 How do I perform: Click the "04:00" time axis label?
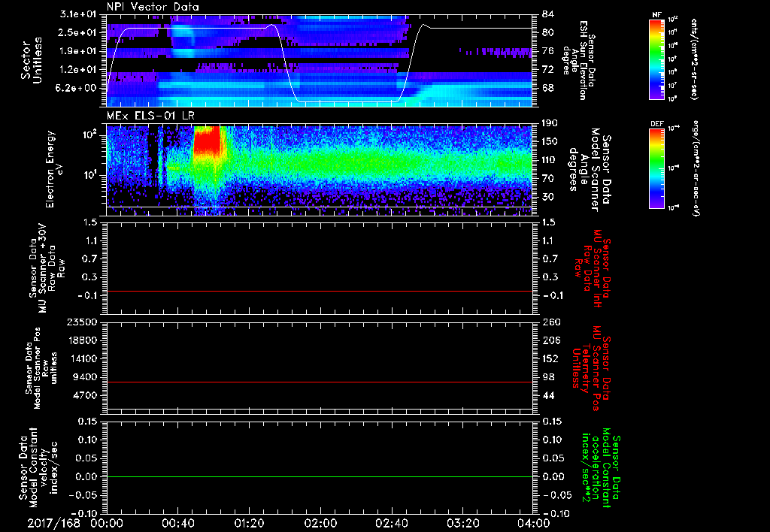click(534, 523)
